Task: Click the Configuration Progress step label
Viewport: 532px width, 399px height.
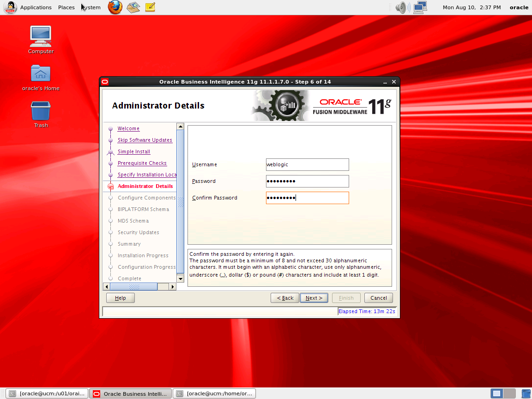Action: click(x=146, y=267)
